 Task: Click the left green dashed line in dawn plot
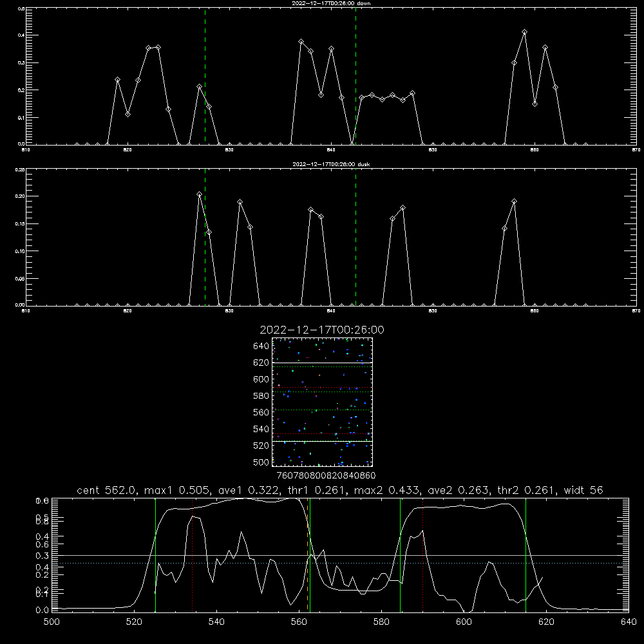click(x=205, y=77)
